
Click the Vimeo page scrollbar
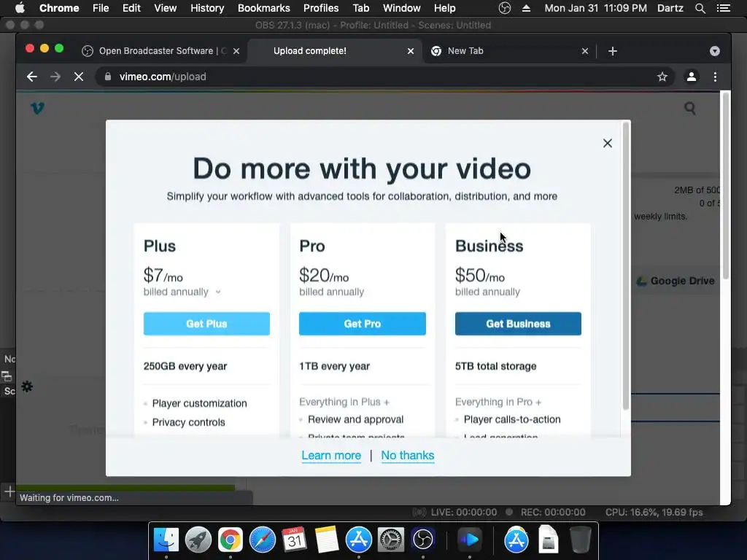(x=726, y=186)
